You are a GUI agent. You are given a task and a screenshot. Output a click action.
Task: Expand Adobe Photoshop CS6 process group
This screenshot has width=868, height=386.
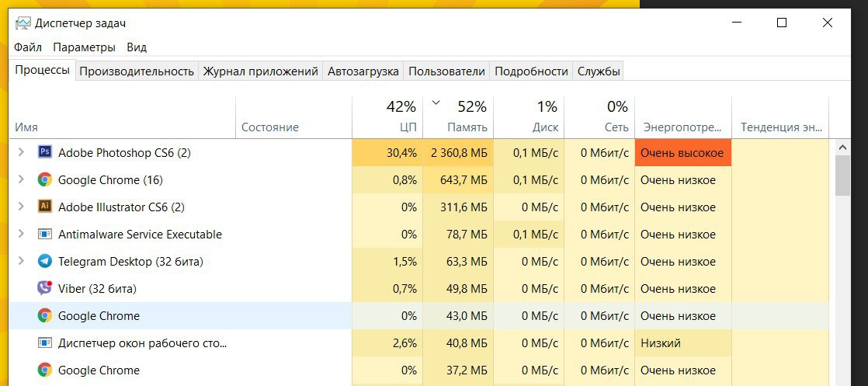pos(21,152)
